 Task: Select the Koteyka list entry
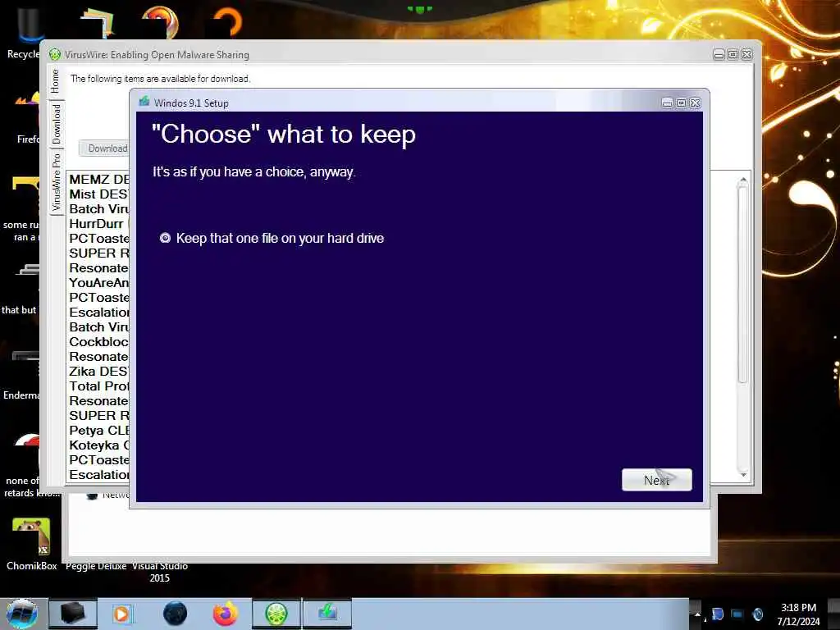(x=98, y=445)
